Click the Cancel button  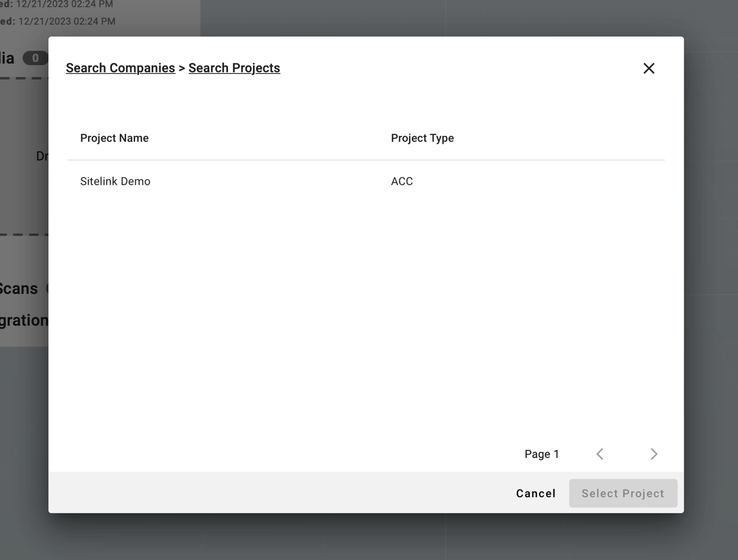point(535,493)
